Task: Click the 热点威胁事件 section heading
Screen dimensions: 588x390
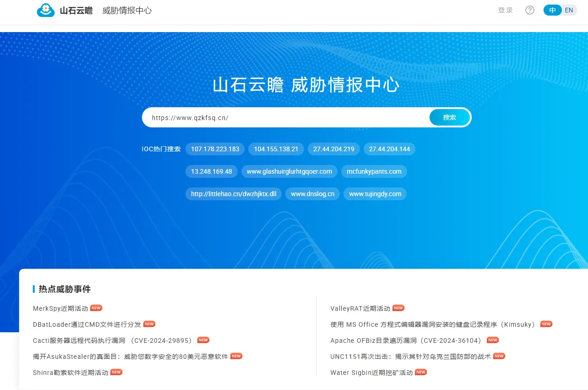Action: (65, 289)
